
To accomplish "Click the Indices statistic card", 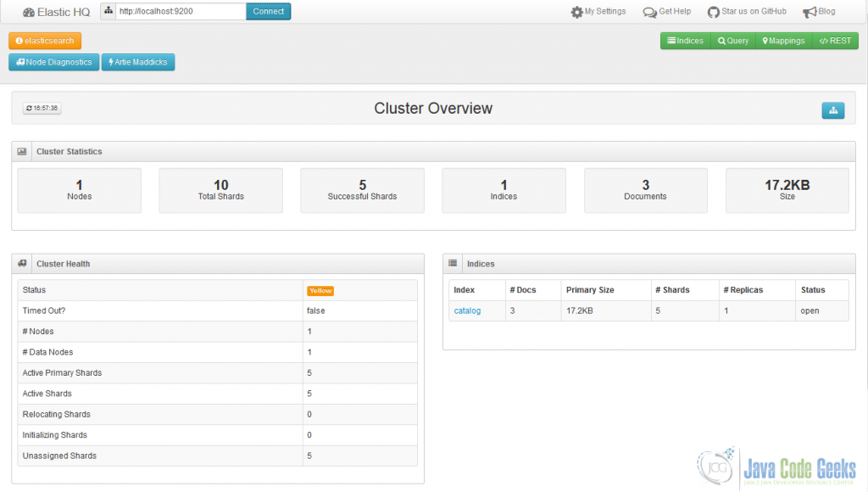I will (x=504, y=190).
